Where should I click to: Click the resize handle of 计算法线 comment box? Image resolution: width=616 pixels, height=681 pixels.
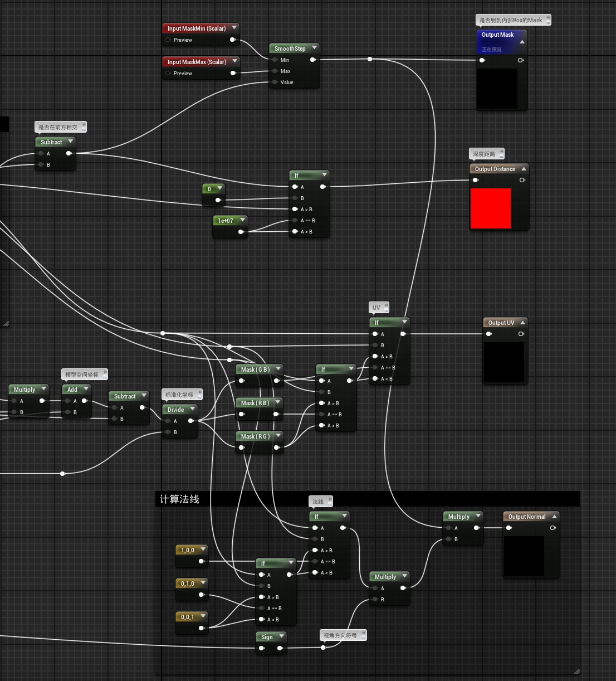[576, 672]
